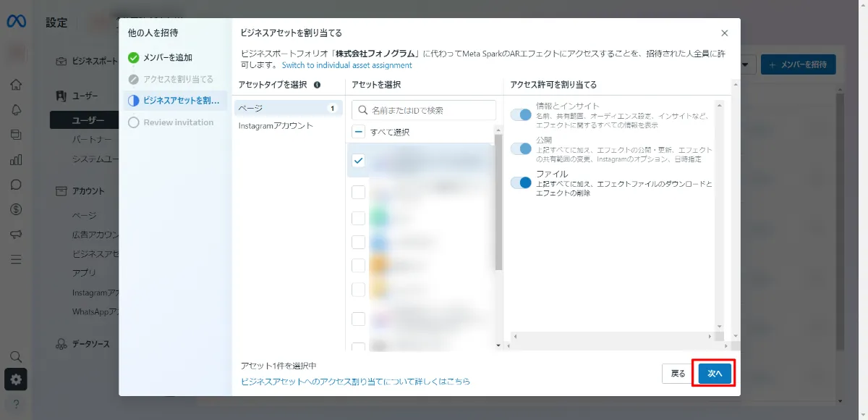Open the bar chart insights icon
Image resolution: width=868 pixels, height=420 pixels.
pyautogui.click(x=16, y=160)
